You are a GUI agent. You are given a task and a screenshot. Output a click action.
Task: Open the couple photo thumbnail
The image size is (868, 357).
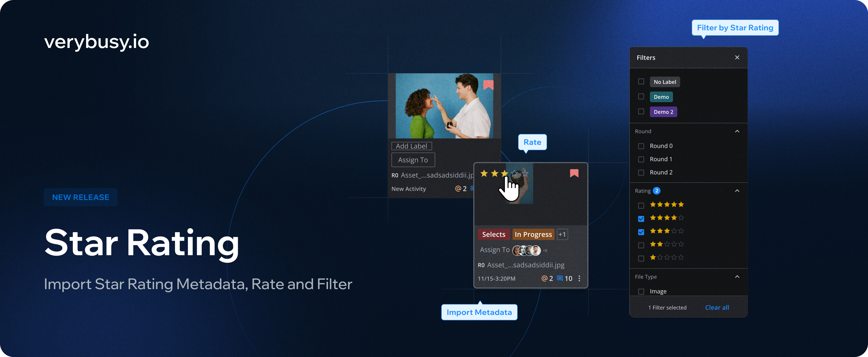point(444,106)
